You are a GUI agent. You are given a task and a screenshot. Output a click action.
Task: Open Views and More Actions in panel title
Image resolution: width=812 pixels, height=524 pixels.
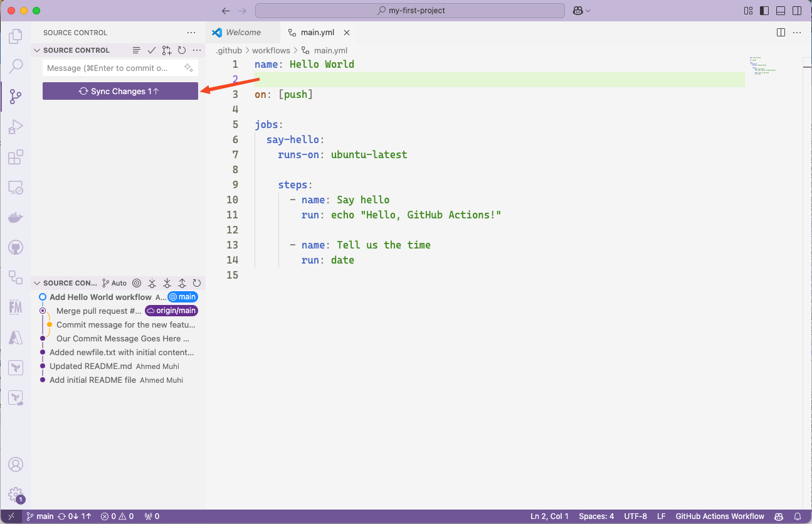[x=191, y=33]
